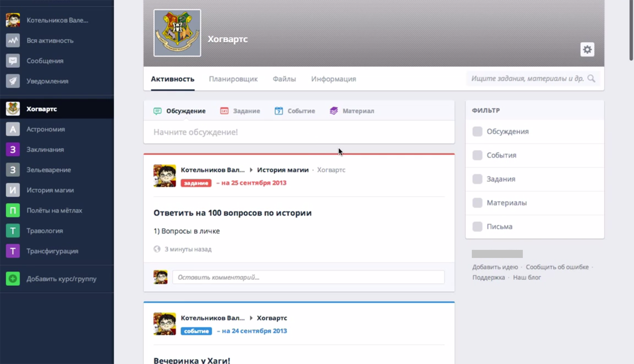Enable the Обсуждения filter checkbox

(477, 132)
